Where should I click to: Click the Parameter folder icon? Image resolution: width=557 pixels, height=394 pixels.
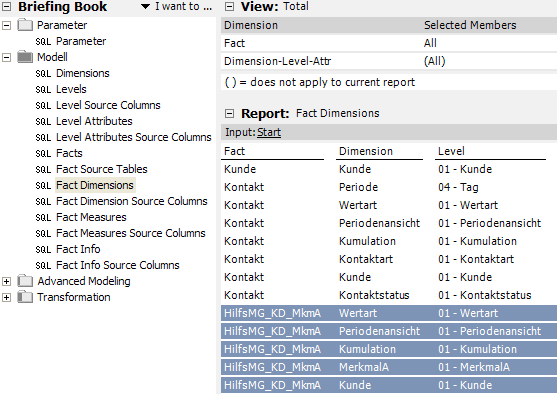pos(25,25)
